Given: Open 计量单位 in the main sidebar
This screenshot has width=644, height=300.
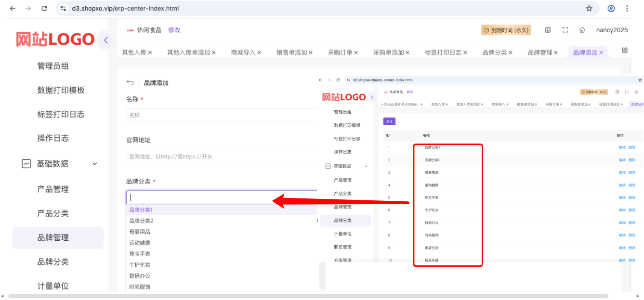Looking at the screenshot, I should click(53, 286).
